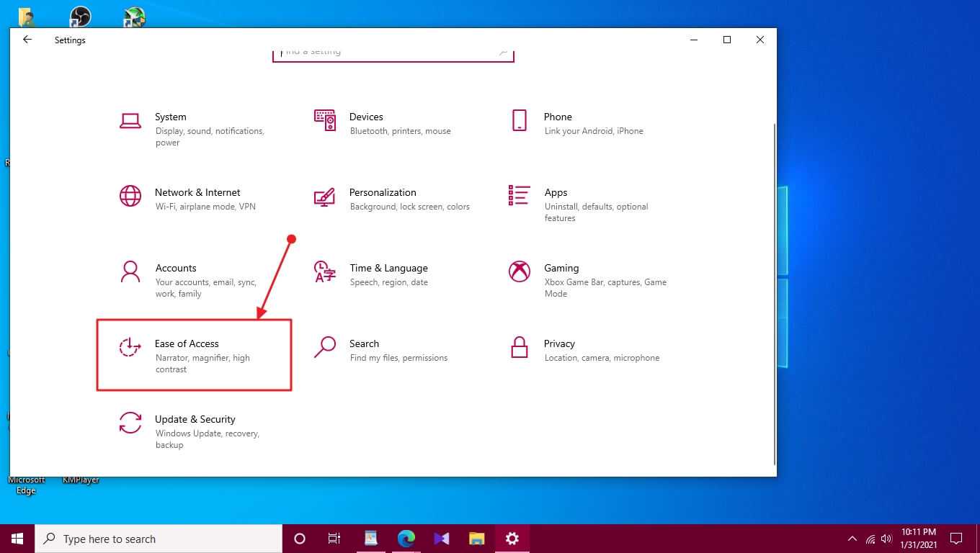Click the Privacy padlock icon
The height and width of the screenshot is (553, 980).
coord(519,347)
